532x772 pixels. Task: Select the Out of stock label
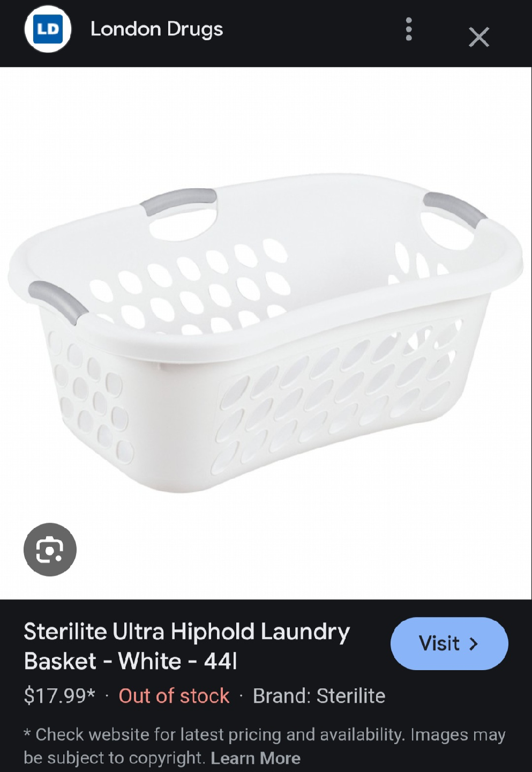coord(174,696)
